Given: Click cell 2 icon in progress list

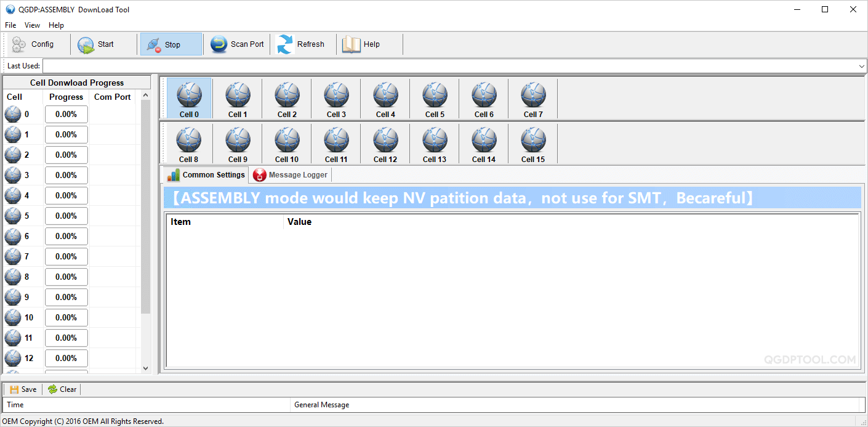Looking at the screenshot, I should click(x=13, y=155).
